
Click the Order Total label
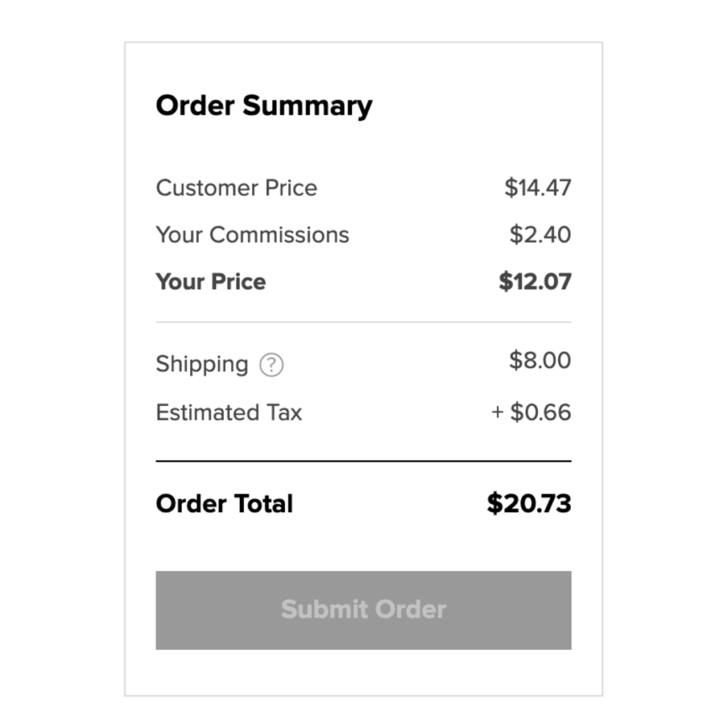point(224,504)
